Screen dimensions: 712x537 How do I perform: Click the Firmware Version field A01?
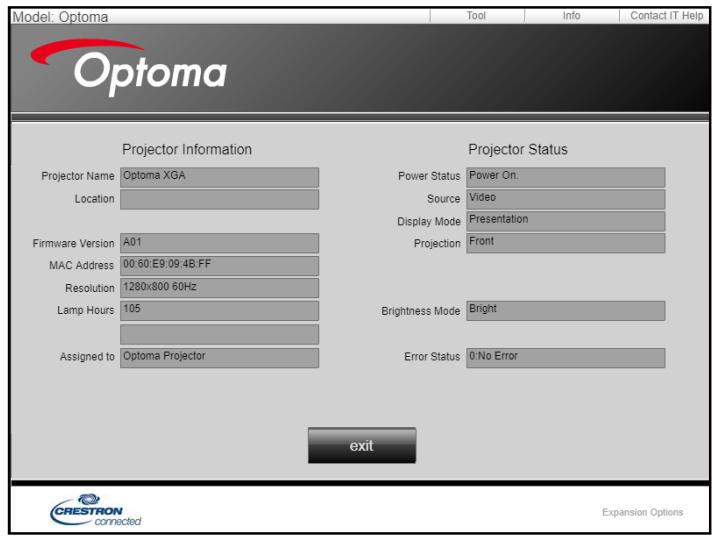pos(219,243)
